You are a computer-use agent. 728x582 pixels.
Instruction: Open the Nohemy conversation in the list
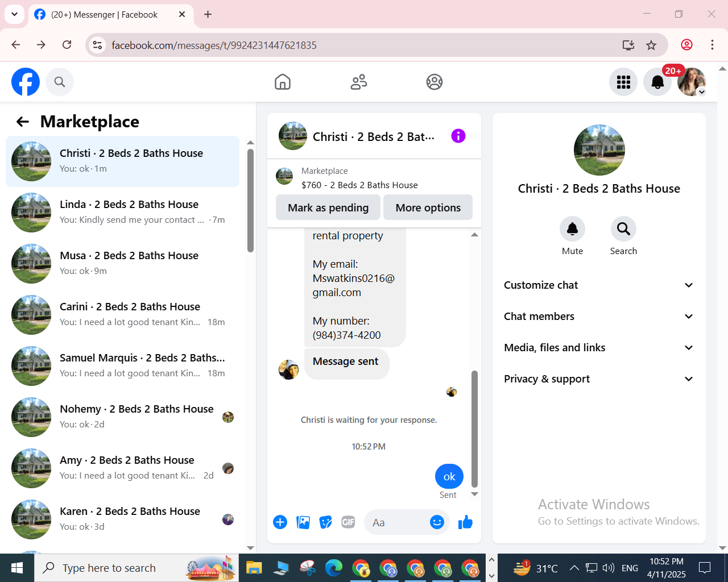coord(122,417)
